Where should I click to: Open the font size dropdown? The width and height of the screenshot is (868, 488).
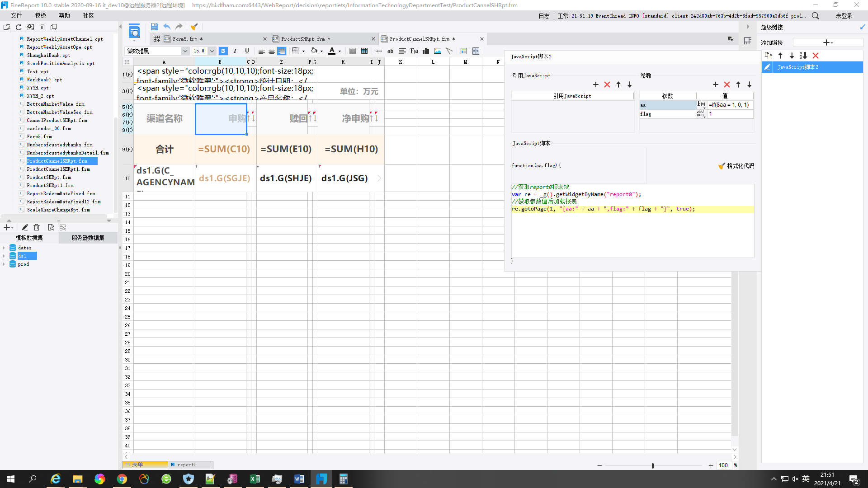[x=212, y=51]
